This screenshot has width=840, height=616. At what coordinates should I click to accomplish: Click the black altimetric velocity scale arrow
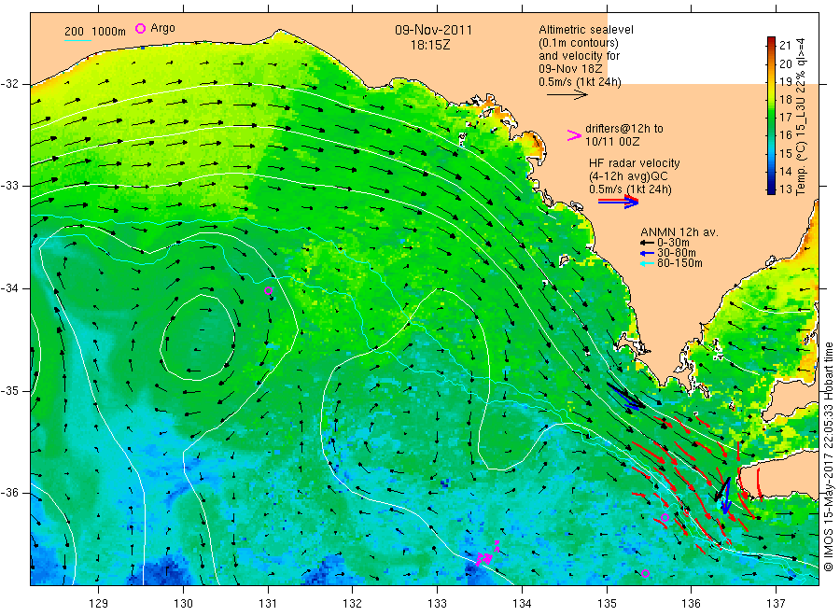(567, 95)
